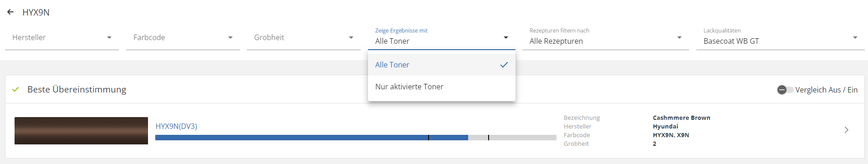
Task: Collapse the Zeige Ergebnisse mit dropdown
Action: pyautogui.click(x=442, y=38)
